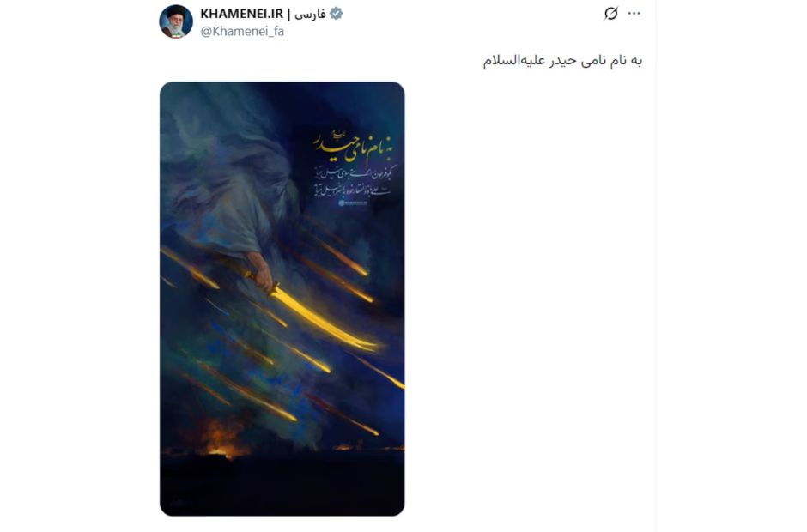Viewport: 807px width, 532px height.
Task: Click the small watermark logo under poetry
Action: 353,203
